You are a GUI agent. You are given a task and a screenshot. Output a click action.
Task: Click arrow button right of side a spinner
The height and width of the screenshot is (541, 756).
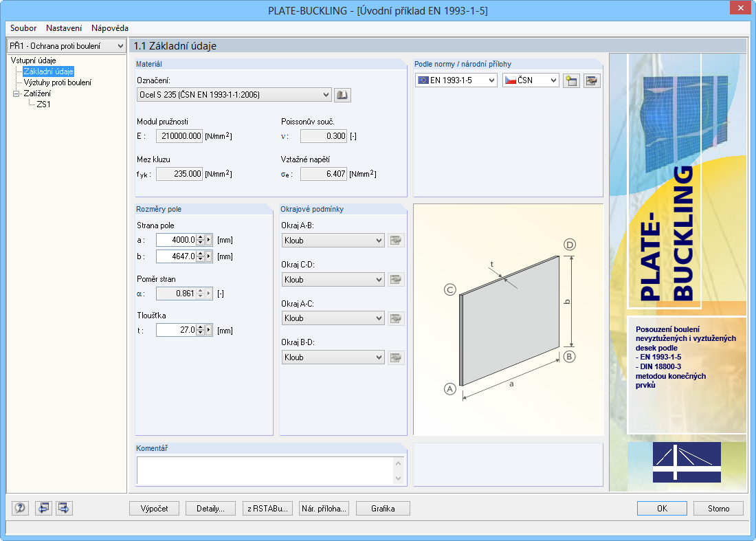(x=209, y=240)
